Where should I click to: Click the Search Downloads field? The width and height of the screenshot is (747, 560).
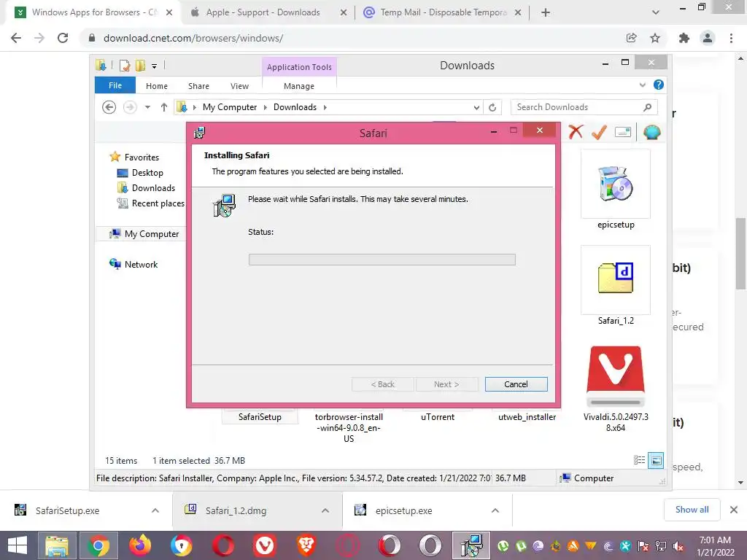pos(576,107)
